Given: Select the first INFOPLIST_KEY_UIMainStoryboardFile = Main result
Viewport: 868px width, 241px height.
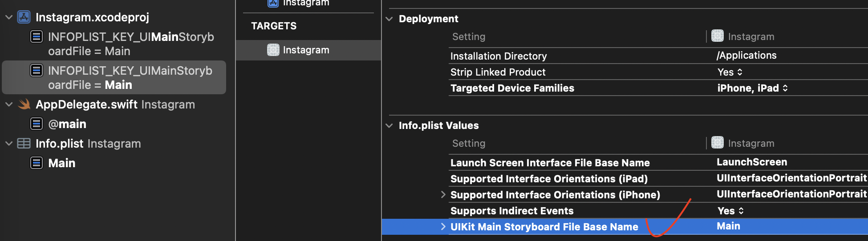Looking at the screenshot, I should pyautogui.click(x=114, y=44).
